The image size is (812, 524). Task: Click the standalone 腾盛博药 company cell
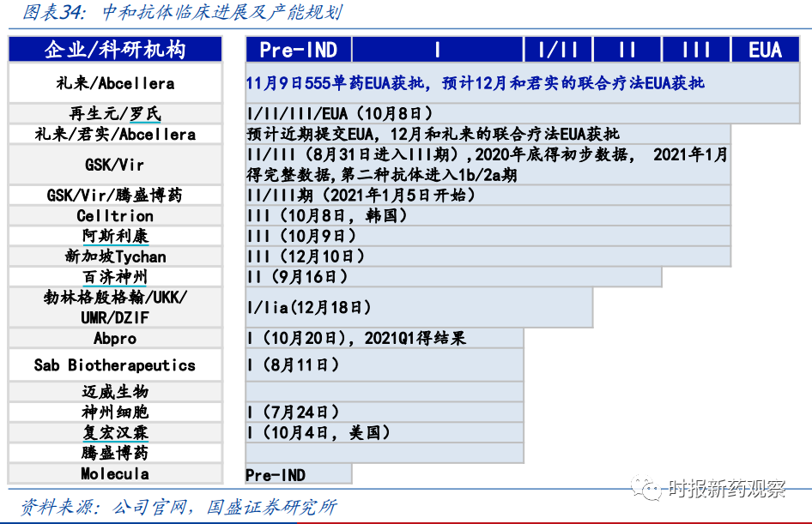[115, 453]
